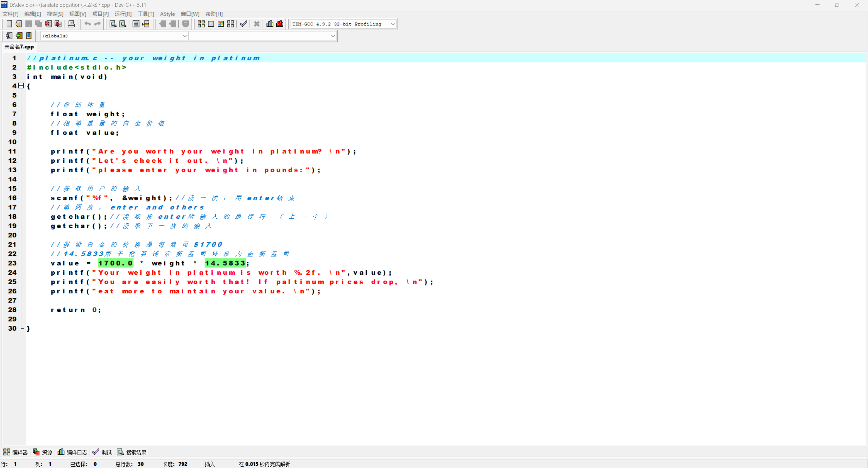Click the Find toolbar icon
This screenshot has width=868, height=468.
(113, 24)
